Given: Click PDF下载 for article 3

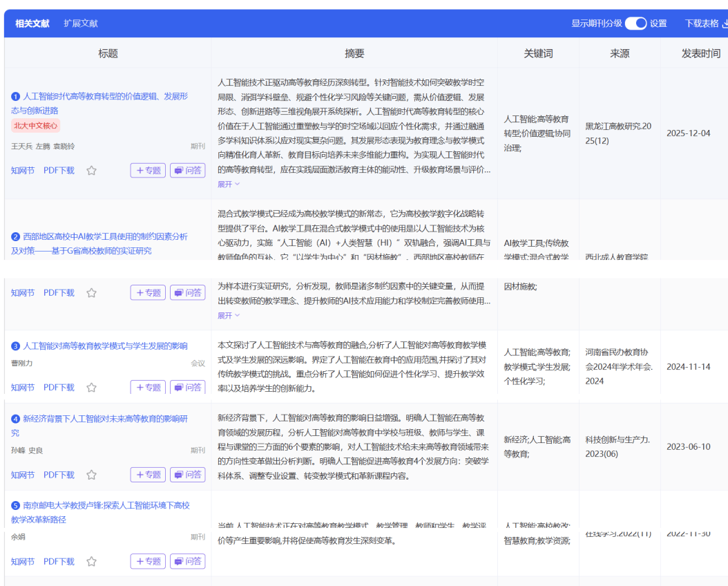Looking at the screenshot, I should [59, 388].
